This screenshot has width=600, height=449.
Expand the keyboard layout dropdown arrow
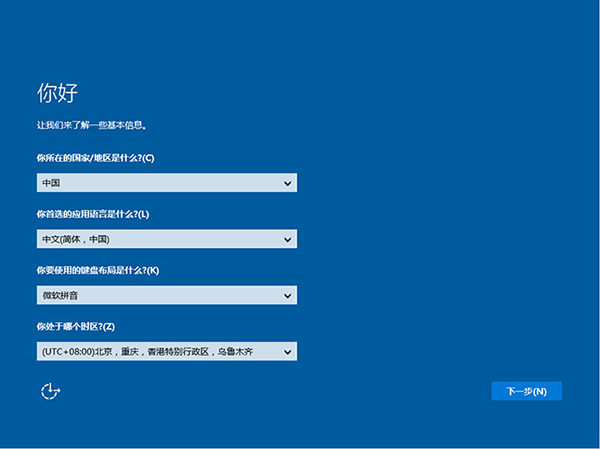click(x=288, y=295)
